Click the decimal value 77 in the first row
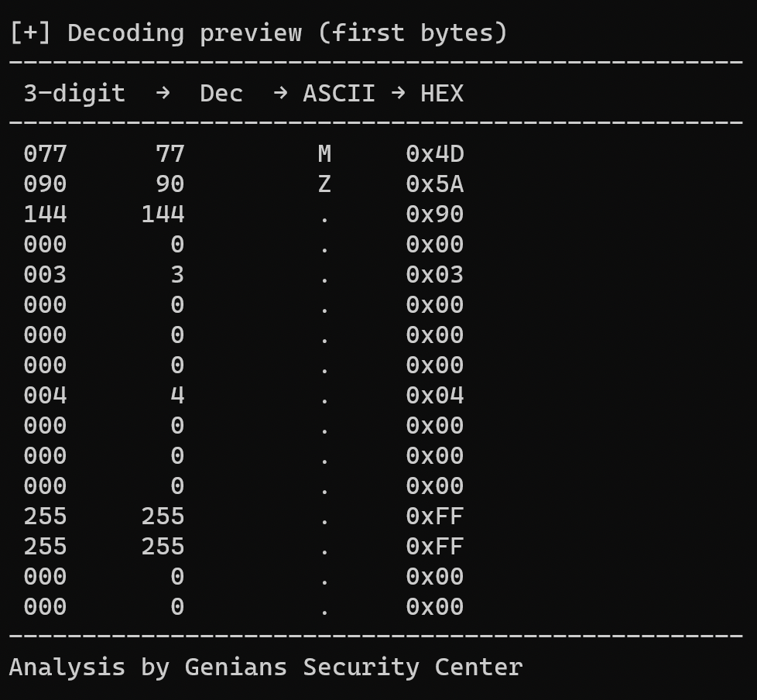This screenshot has width=757, height=700. tap(170, 154)
